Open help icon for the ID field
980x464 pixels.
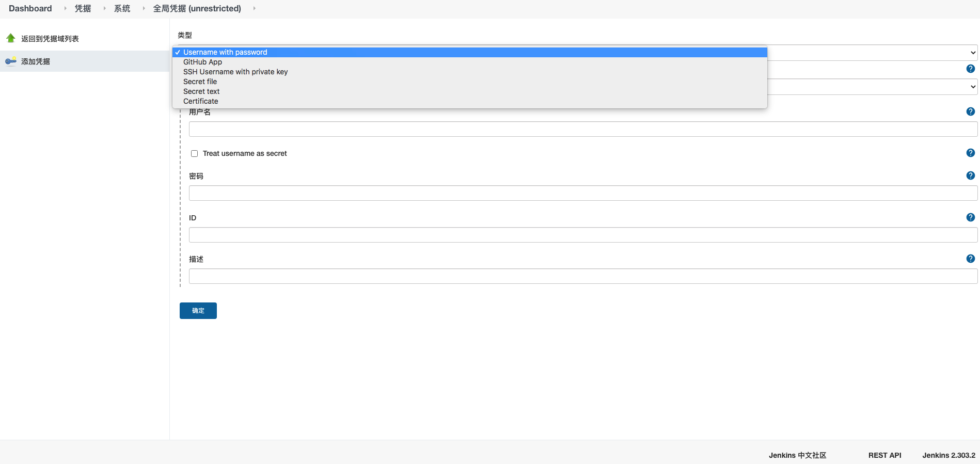[x=971, y=217]
